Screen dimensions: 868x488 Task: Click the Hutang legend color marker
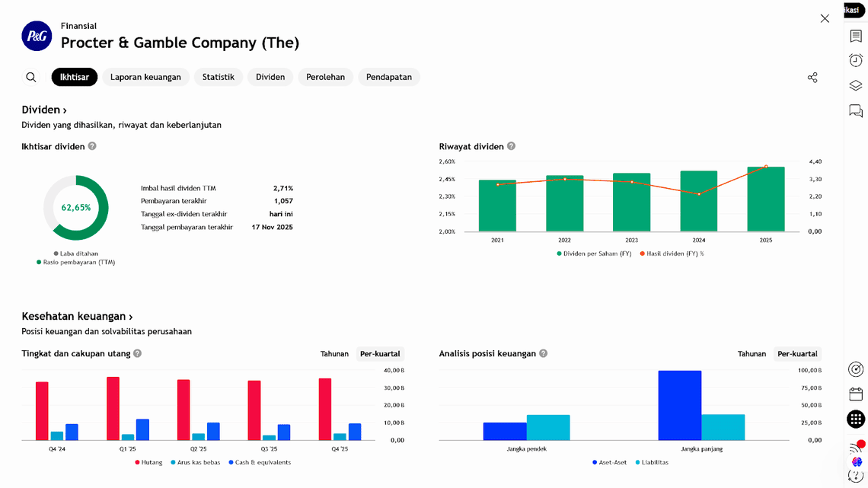tap(138, 462)
